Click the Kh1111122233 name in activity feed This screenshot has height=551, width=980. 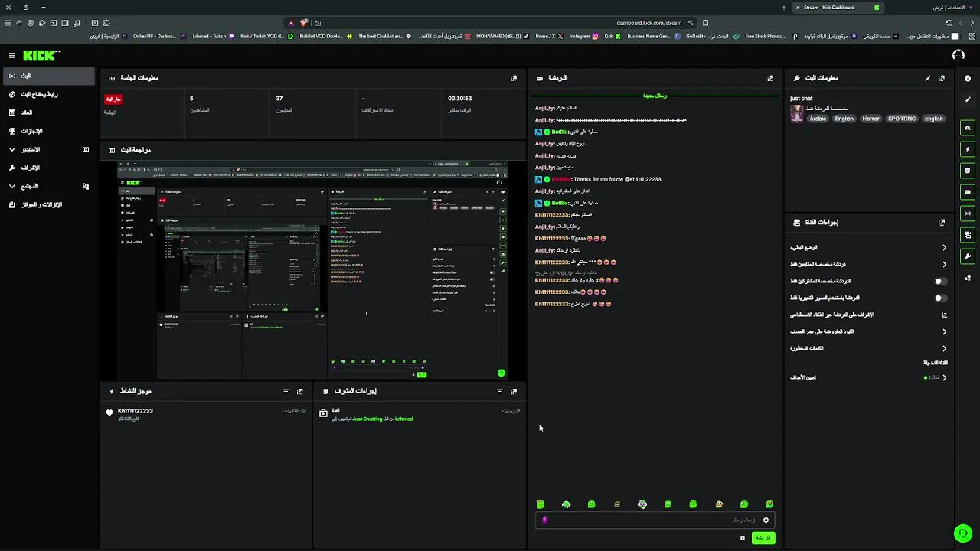[x=136, y=411]
